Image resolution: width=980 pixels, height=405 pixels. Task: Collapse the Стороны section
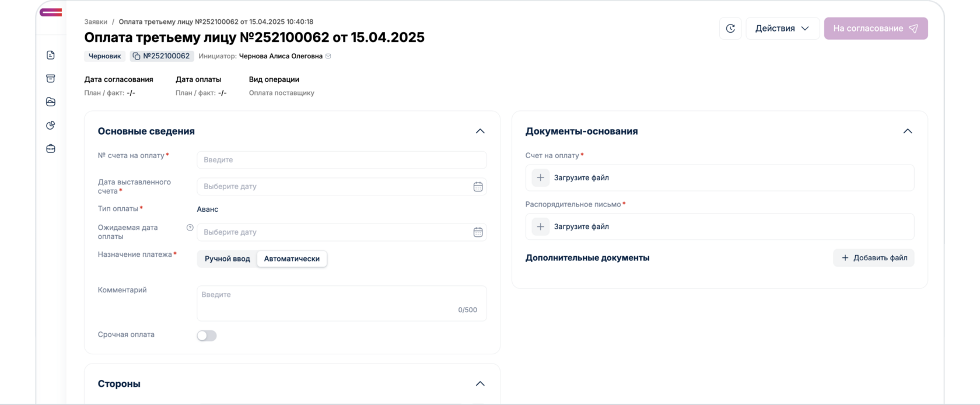(480, 384)
